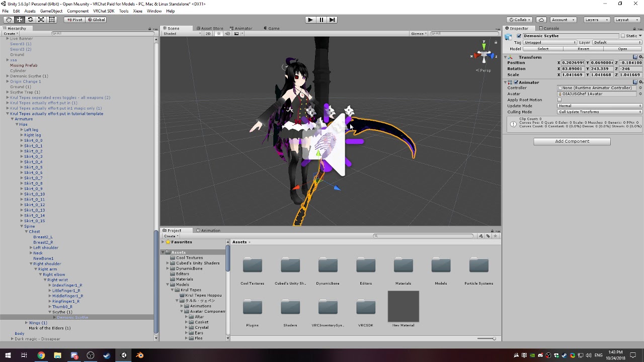Open the Tag dropdown Untagged
This screenshot has height=362, width=644.
[549, 43]
